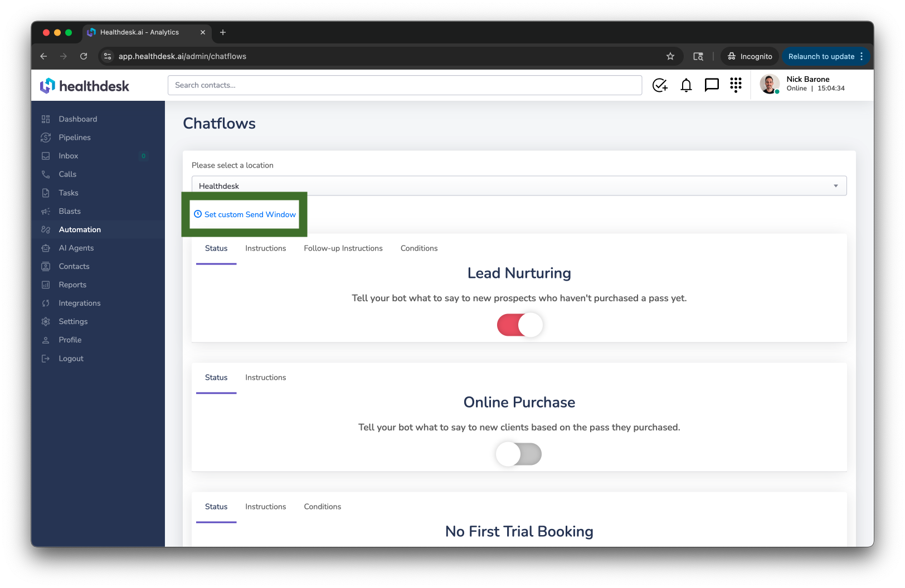Click the Search contacts field
Viewport: 905px width, 588px height.
pyautogui.click(x=405, y=85)
